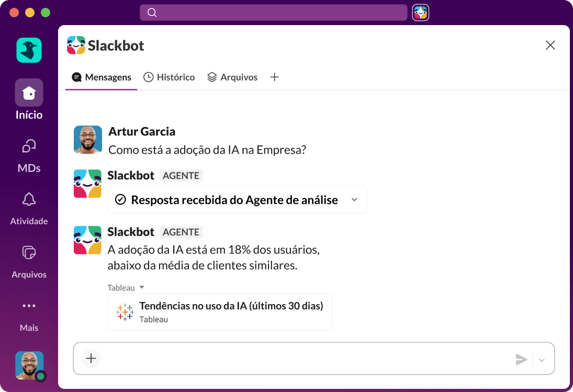Image resolution: width=573 pixels, height=392 pixels.
Task: Open the Início home icon in sidebar
Action: point(29,92)
